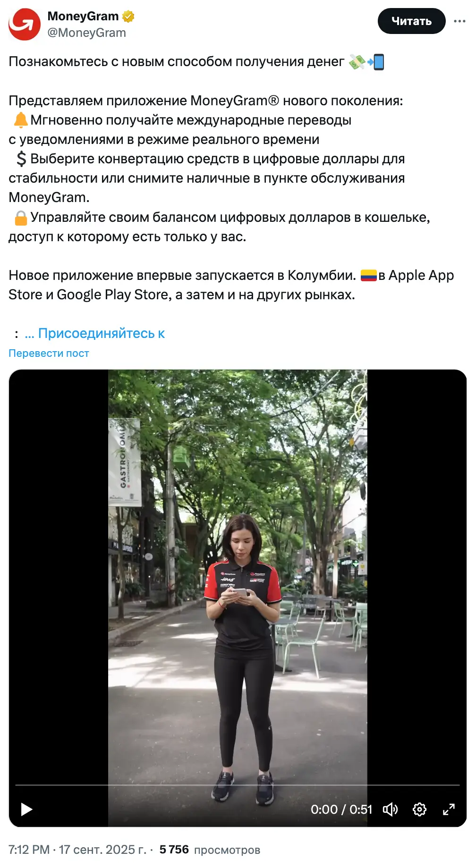
Task: Open the @MoneyGram handle link
Action: (87, 33)
